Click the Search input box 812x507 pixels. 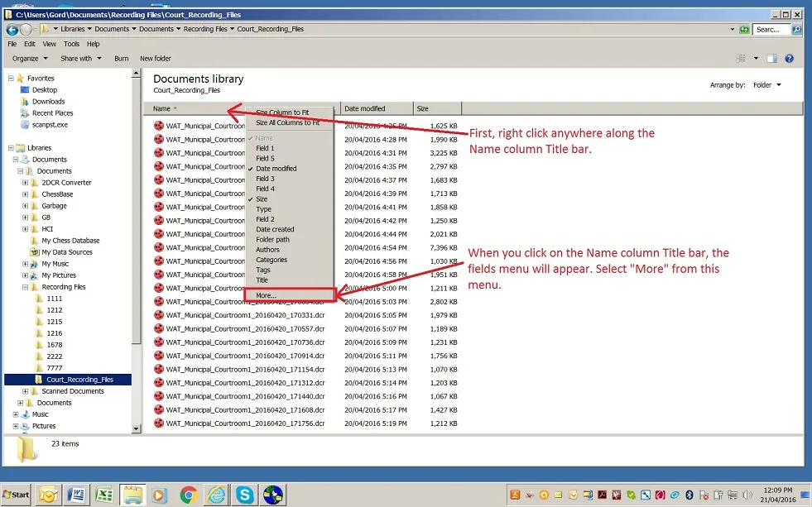771,30
